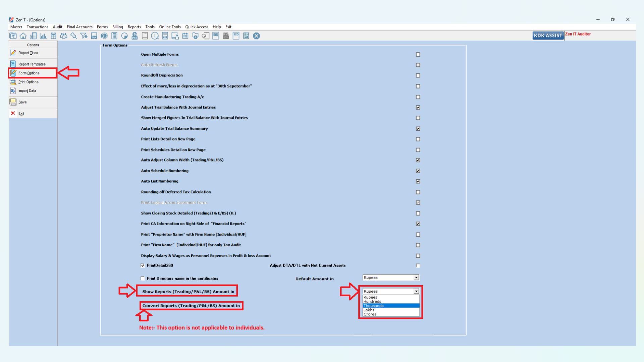Click the pushpin toolbar icon
Screen dimensions: 644x362
74,36
